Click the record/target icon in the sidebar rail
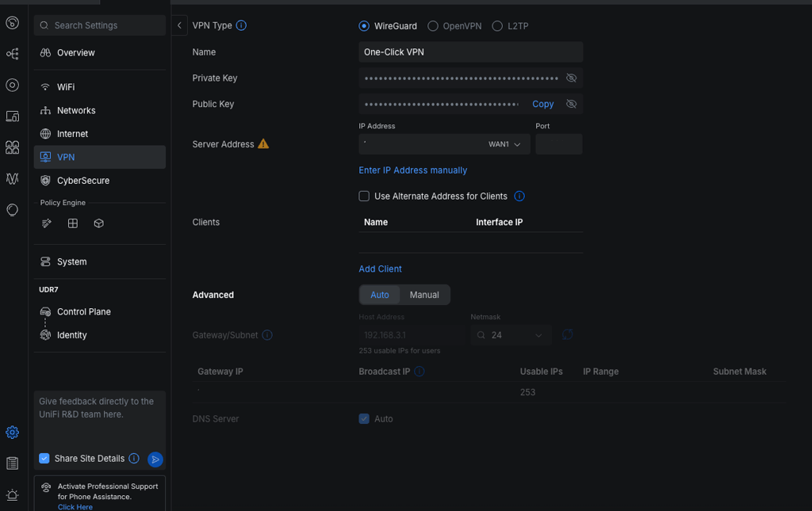The width and height of the screenshot is (812, 511). coord(12,85)
